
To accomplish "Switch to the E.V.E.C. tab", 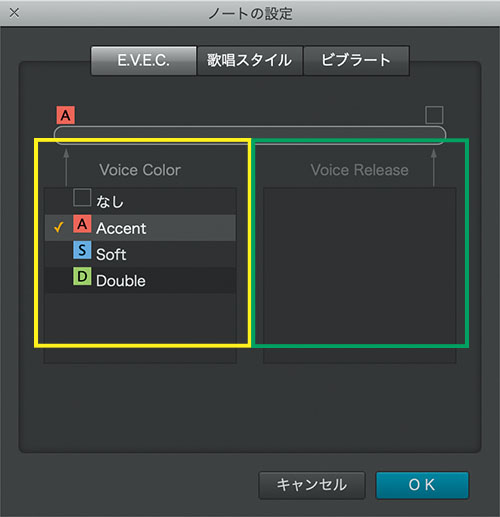I will pyautogui.click(x=144, y=61).
